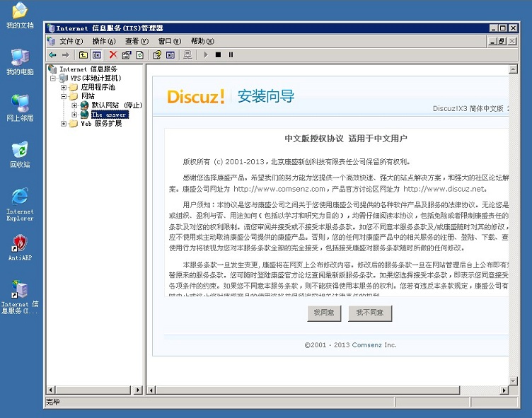Restore the inner MDI child window

(502, 42)
